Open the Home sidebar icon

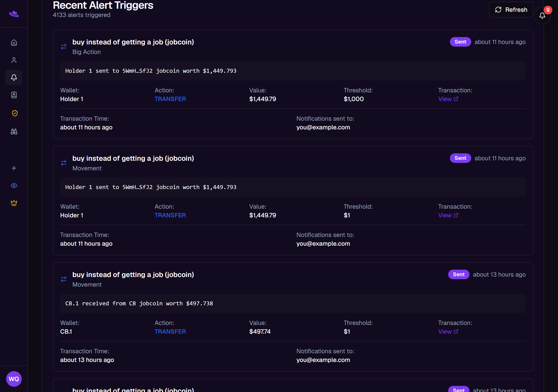tap(14, 42)
